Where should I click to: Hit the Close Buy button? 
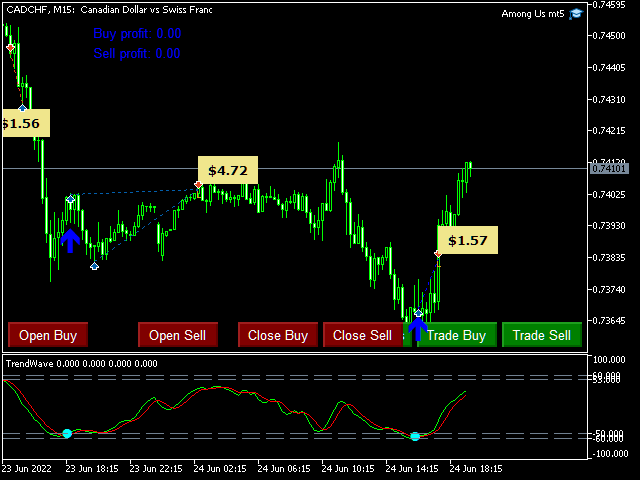pos(278,335)
